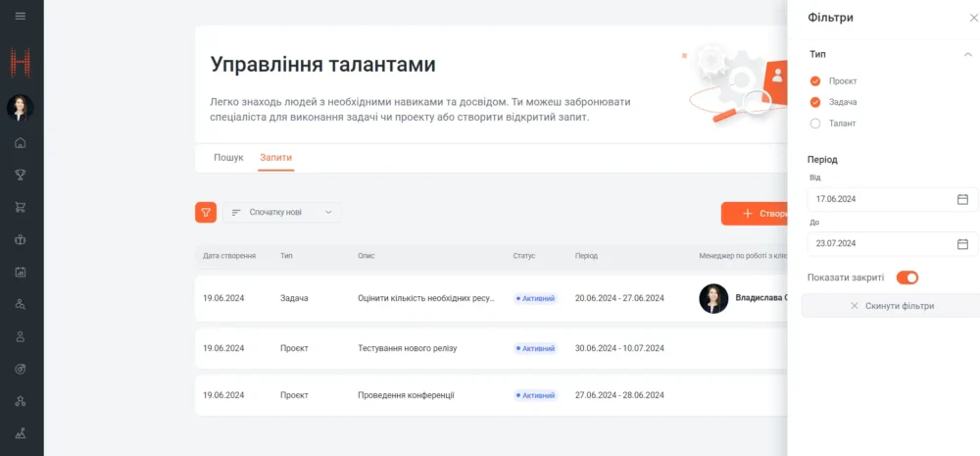The height and width of the screenshot is (456, 980).
Task: Open the hamburger menu in sidebar
Action: [x=21, y=17]
